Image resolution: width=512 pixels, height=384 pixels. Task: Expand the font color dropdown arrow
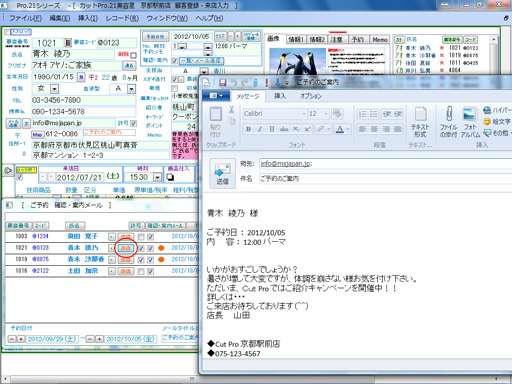pyautogui.click(x=348, y=129)
